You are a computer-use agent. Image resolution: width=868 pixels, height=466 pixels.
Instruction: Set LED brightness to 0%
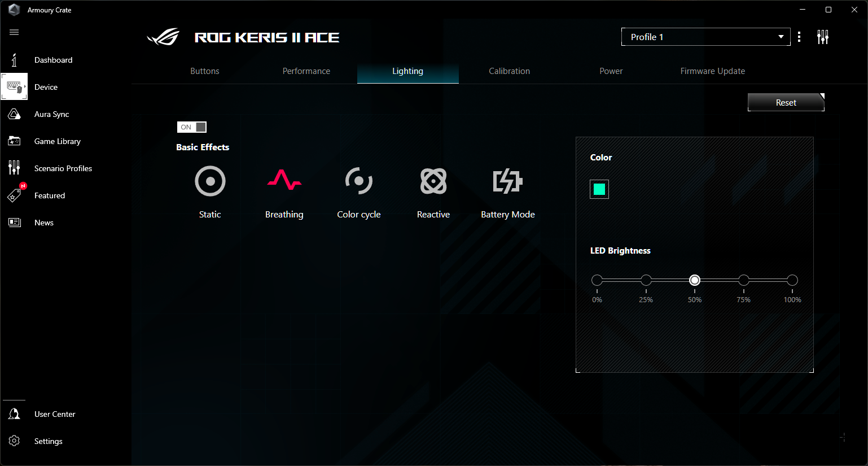597,280
